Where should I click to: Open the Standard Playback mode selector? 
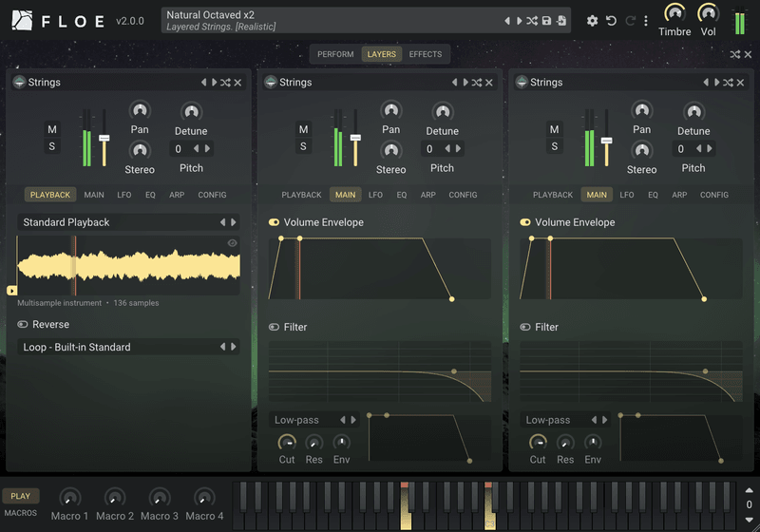click(x=128, y=222)
